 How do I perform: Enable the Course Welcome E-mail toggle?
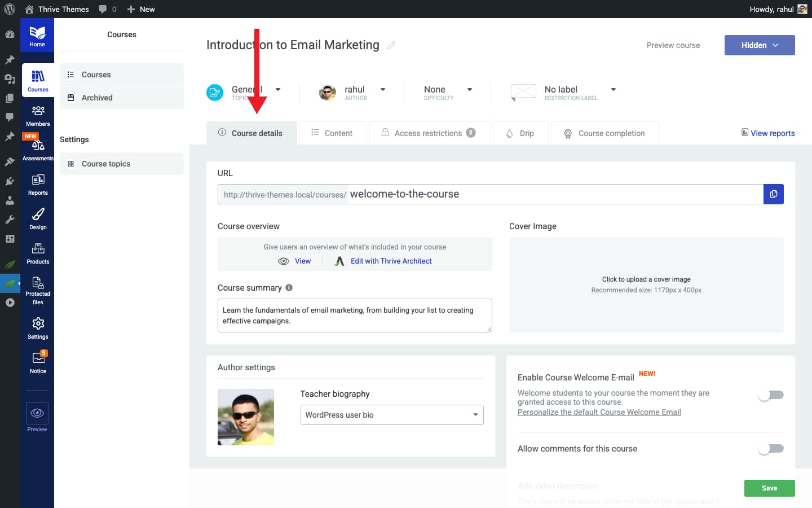[770, 395]
